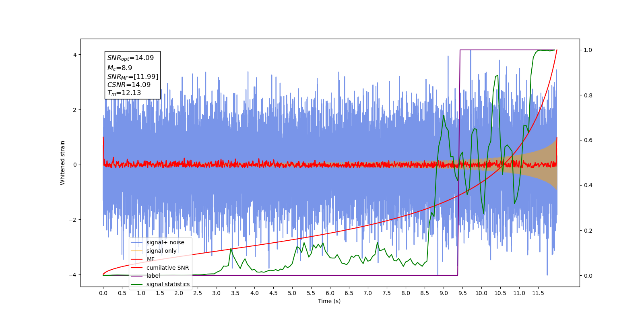Click the SNRopt=14.09 annotation text

click(130, 58)
